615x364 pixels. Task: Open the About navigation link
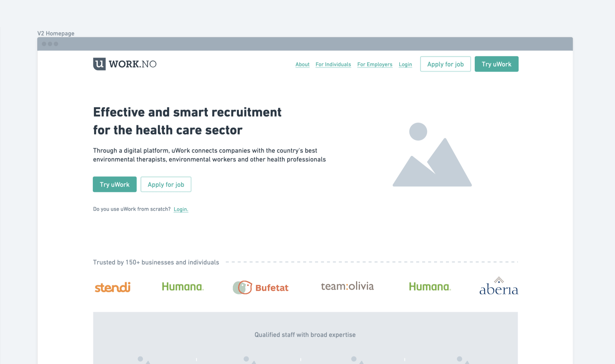pyautogui.click(x=302, y=64)
